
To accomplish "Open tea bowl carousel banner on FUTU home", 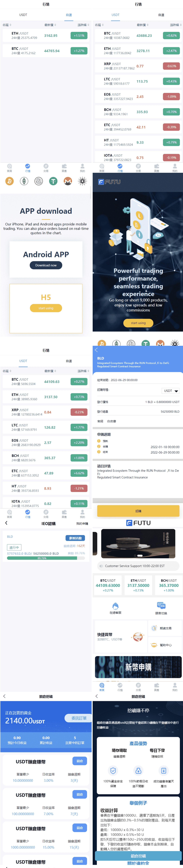I will pos(138,543).
